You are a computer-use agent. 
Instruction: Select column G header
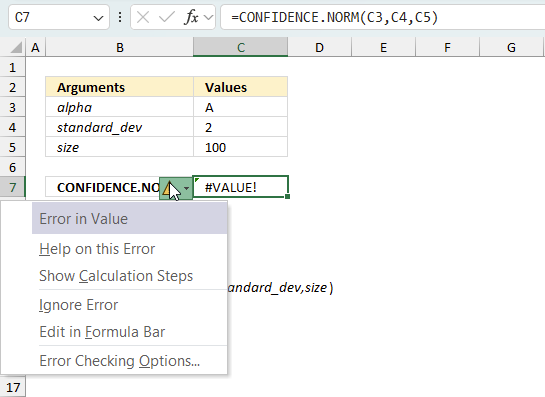tap(511, 48)
